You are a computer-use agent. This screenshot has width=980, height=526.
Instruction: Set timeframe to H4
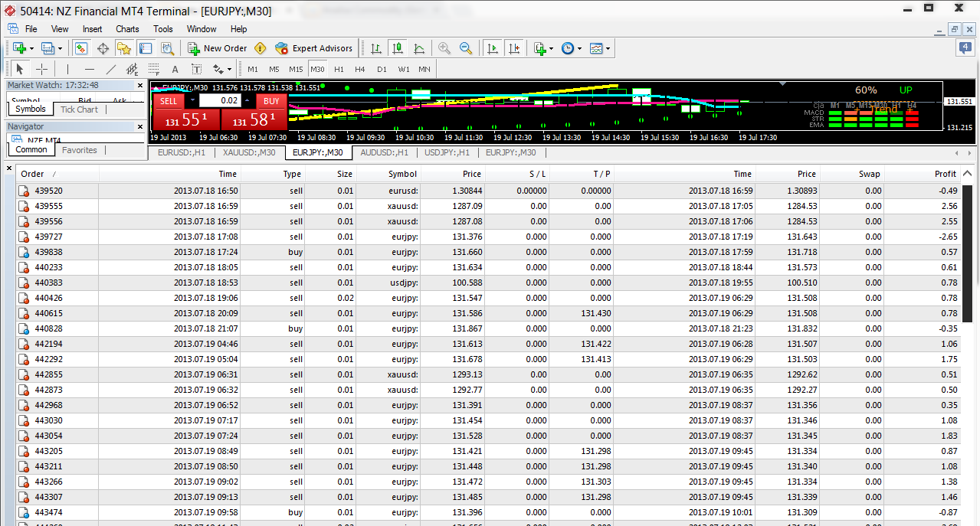[360, 69]
